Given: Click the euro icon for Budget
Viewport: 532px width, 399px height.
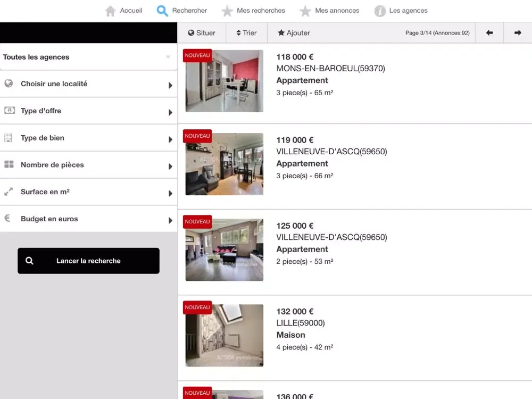Looking at the screenshot, I should (x=7, y=218).
